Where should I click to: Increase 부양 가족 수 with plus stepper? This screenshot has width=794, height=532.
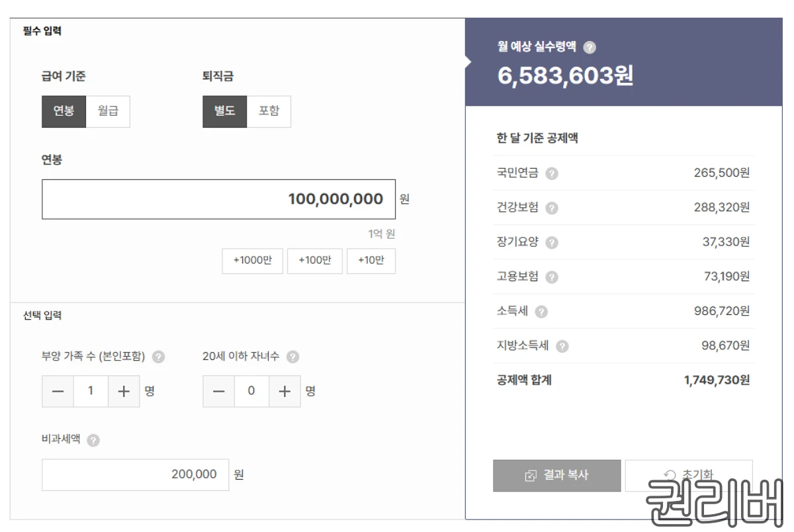point(124,391)
